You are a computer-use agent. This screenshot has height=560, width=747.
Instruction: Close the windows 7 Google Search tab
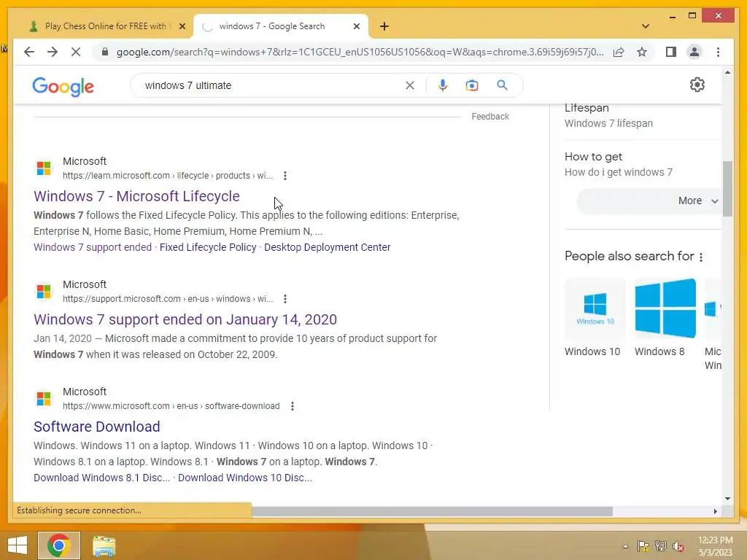pyautogui.click(x=356, y=26)
